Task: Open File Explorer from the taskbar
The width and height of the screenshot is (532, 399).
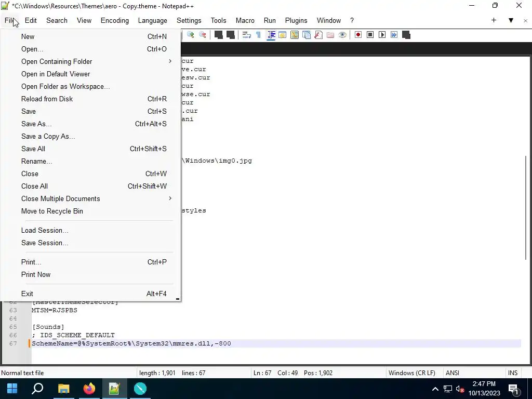Action: coord(63,389)
